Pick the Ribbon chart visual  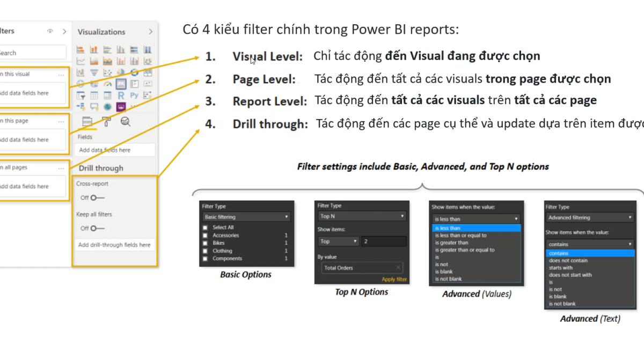click(148, 61)
